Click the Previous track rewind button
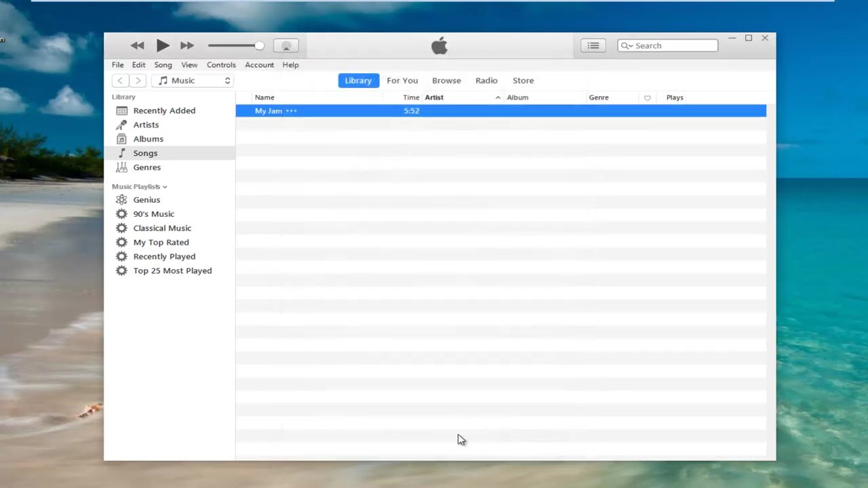Viewport: 868px width, 488px height. click(137, 45)
